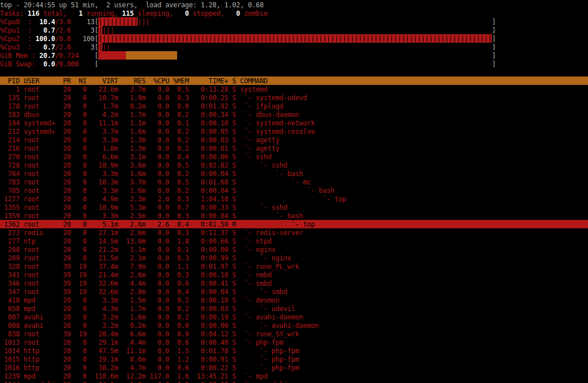Screen dimensions: 588x383
Task: Select the nginx row with PID 289
Action: [294, 258]
